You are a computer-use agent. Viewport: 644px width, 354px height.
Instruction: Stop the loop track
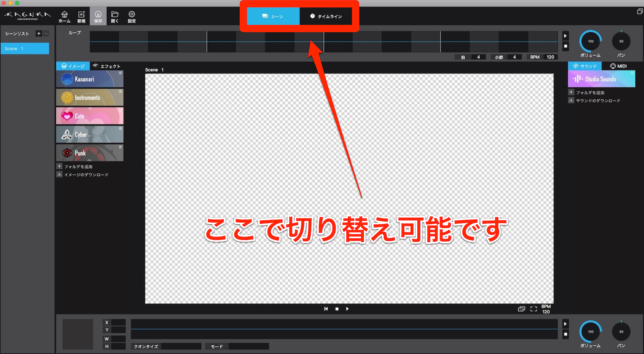tap(565, 46)
